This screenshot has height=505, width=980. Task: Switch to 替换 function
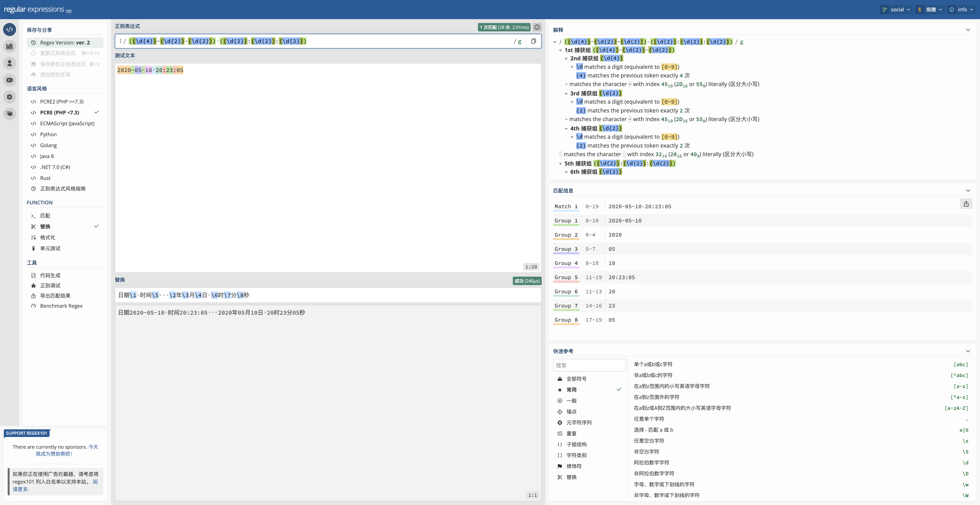(x=65, y=227)
